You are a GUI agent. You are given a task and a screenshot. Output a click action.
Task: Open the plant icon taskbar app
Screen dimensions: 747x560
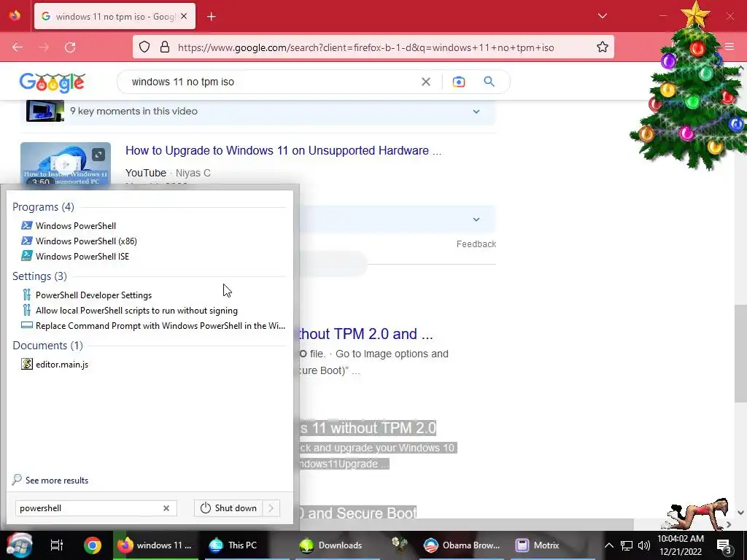(x=399, y=545)
